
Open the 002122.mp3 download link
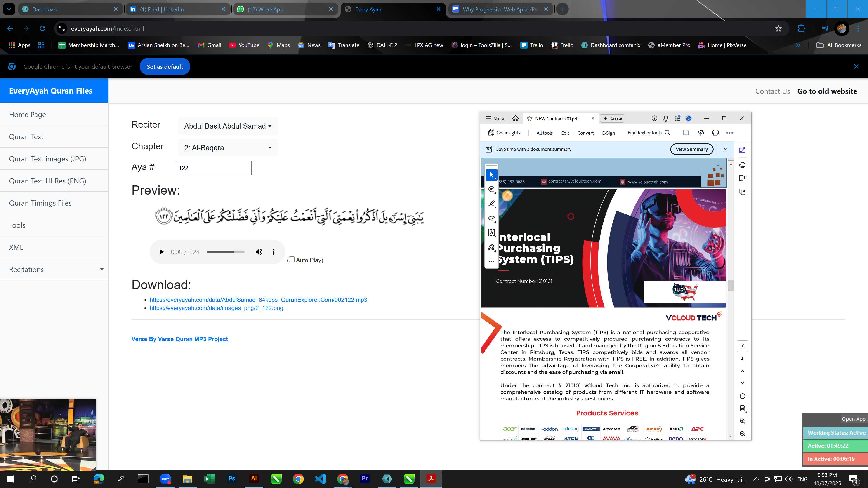(258, 300)
